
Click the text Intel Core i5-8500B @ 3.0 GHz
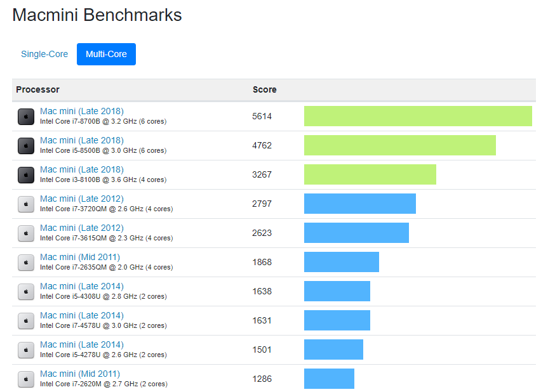point(88,150)
